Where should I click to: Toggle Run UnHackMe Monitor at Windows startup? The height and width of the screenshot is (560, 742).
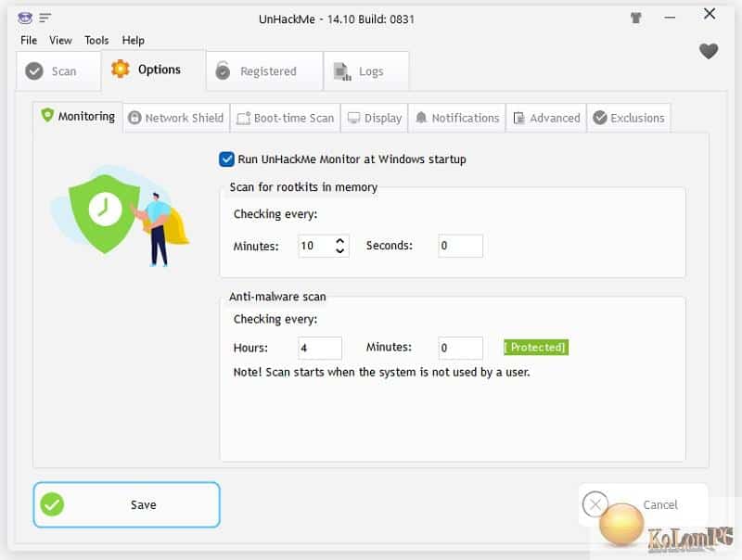(226, 159)
